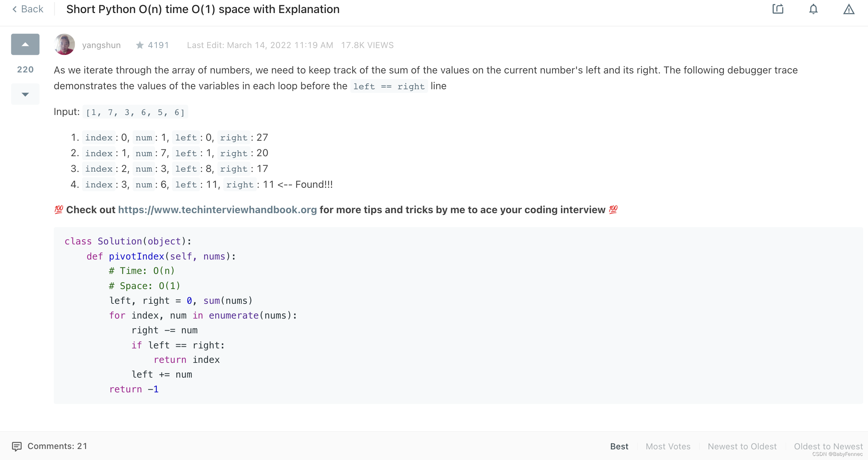Click the Comments: 21 label
The height and width of the screenshot is (460, 868).
coord(57,446)
